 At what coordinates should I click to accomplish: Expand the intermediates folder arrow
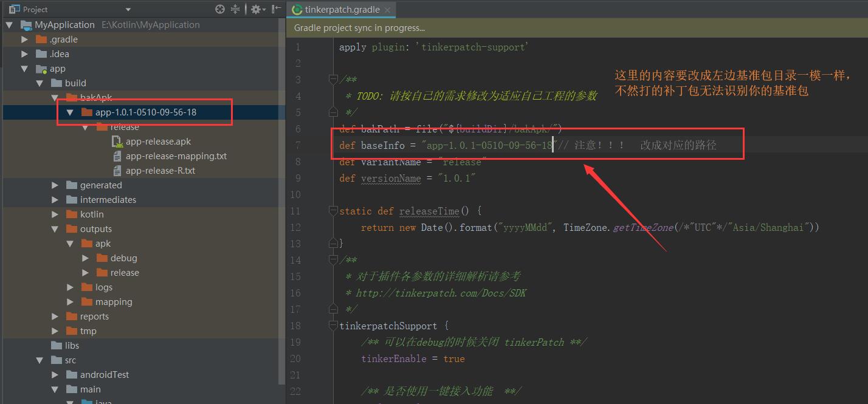55,200
